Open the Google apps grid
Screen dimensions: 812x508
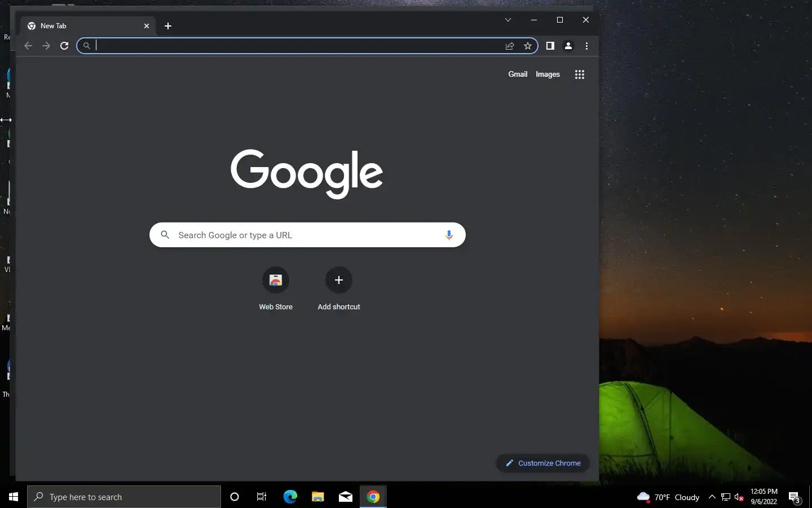(x=579, y=75)
